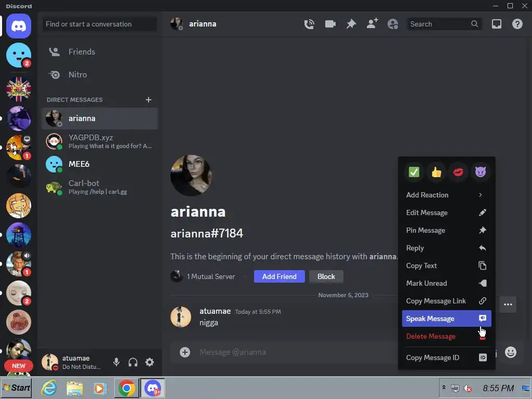
Task: Click the Block button
Action: [x=326, y=276]
